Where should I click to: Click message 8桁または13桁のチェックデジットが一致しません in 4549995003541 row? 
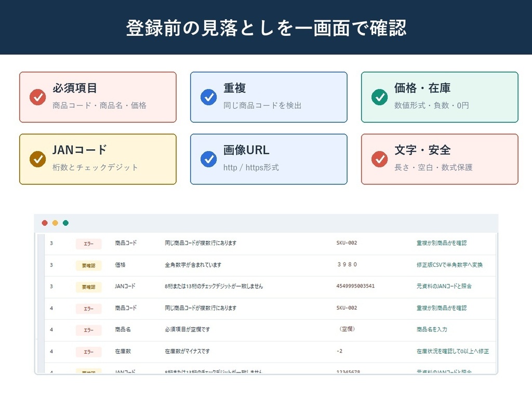pyautogui.click(x=214, y=286)
